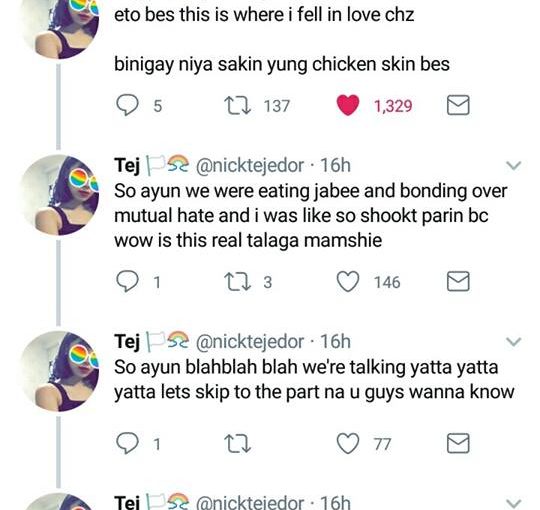Send chicken skin tweet via direct message

[x=458, y=105]
